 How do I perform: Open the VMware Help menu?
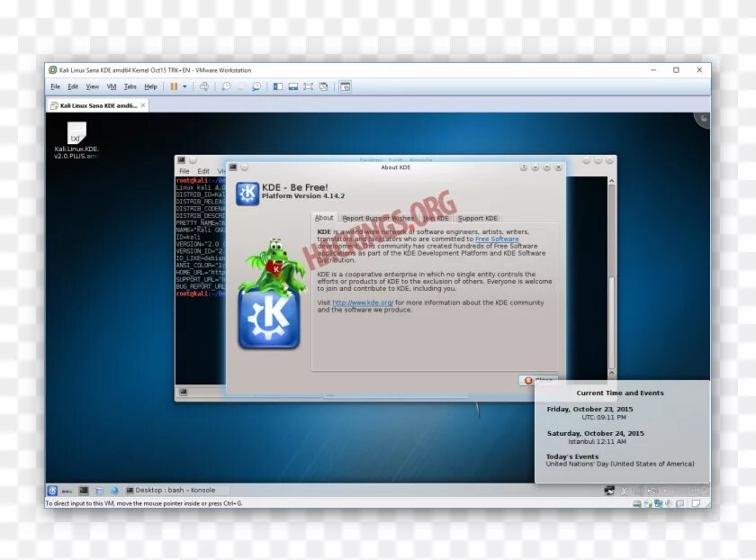point(151,86)
